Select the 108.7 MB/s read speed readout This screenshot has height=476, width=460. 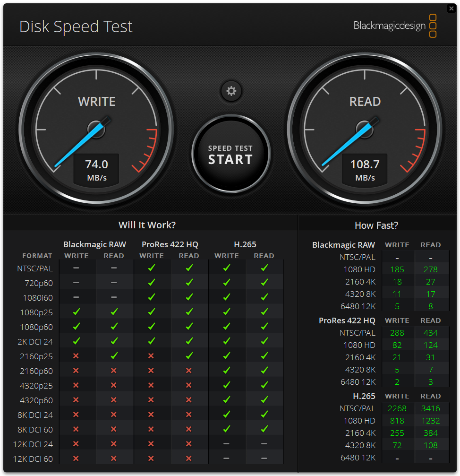(x=365, y=170)
